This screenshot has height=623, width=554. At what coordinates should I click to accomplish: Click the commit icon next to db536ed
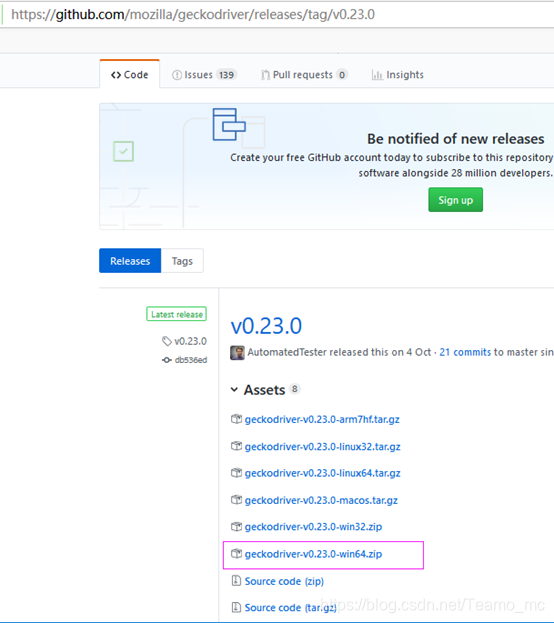[x=167, y=360]
